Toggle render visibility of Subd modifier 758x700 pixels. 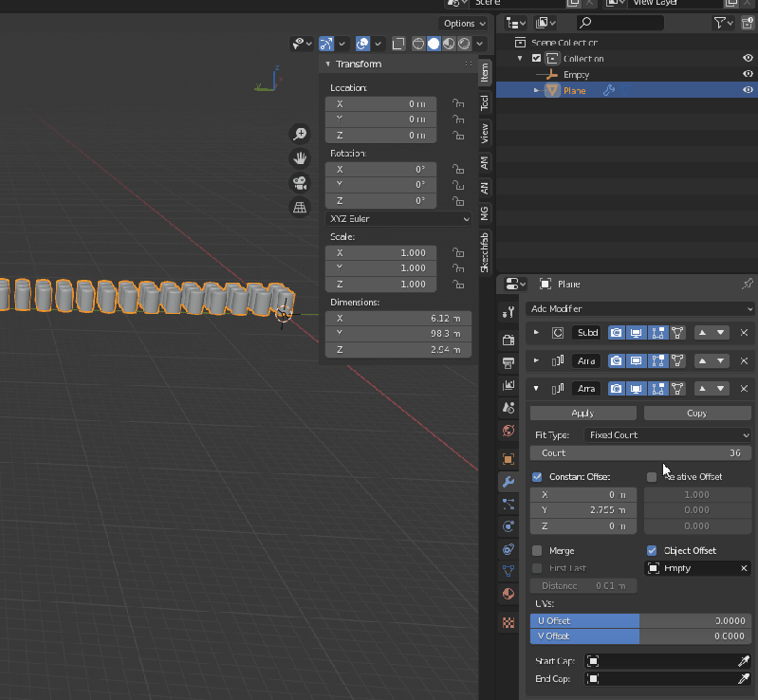coord(616,333)
